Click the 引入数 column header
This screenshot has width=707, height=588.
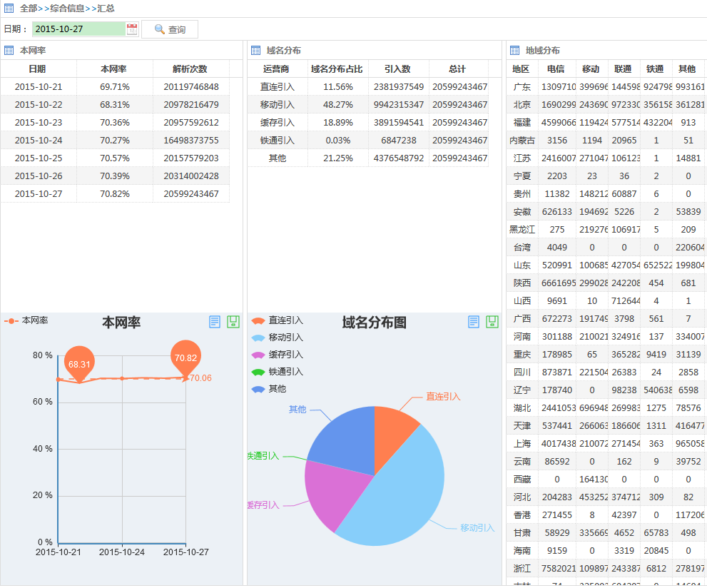pyautogui.click(x=397, y=69)
